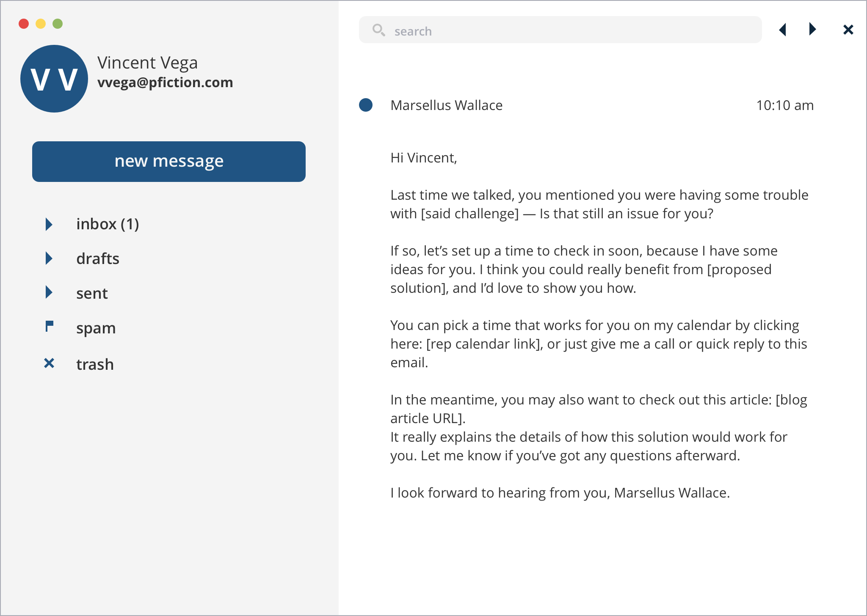The width and height of the screenshot is (867, 616).
Task: Click the trash X icon
Action: pos(49,363)
